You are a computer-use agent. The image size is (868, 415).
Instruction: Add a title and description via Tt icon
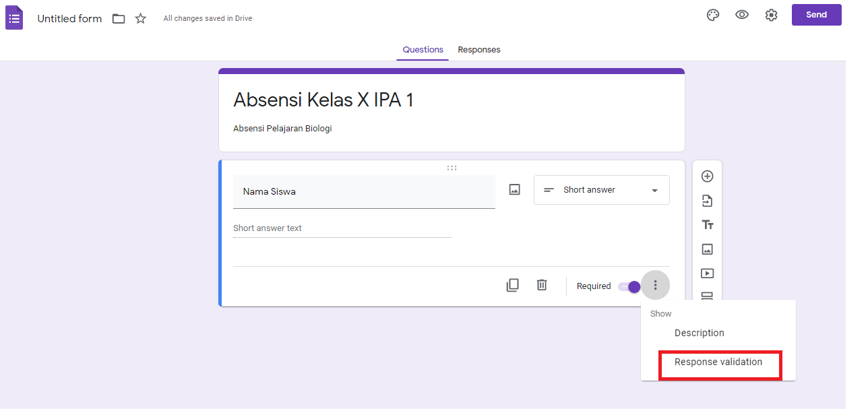click(707, 224)
